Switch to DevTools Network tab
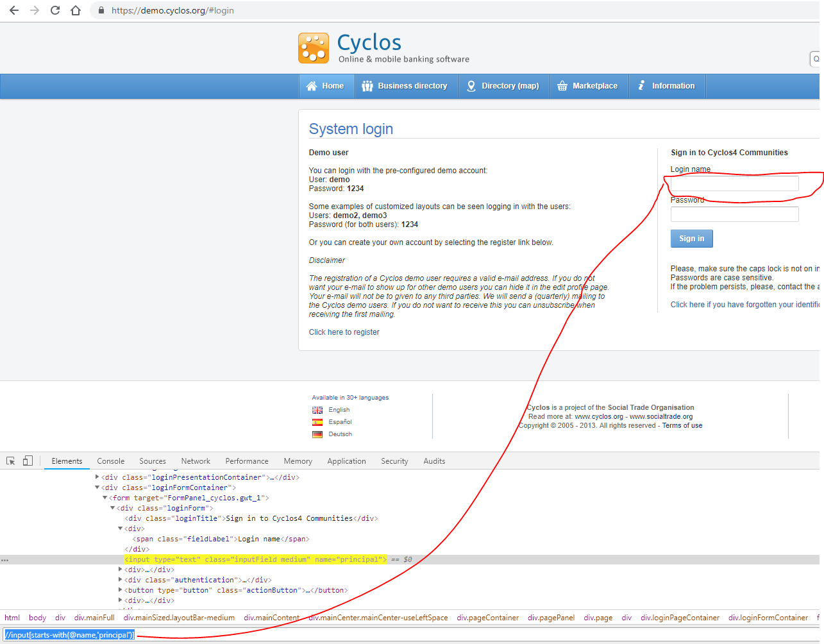The height and width of the screenshot is (644, 824). point(196,461)
